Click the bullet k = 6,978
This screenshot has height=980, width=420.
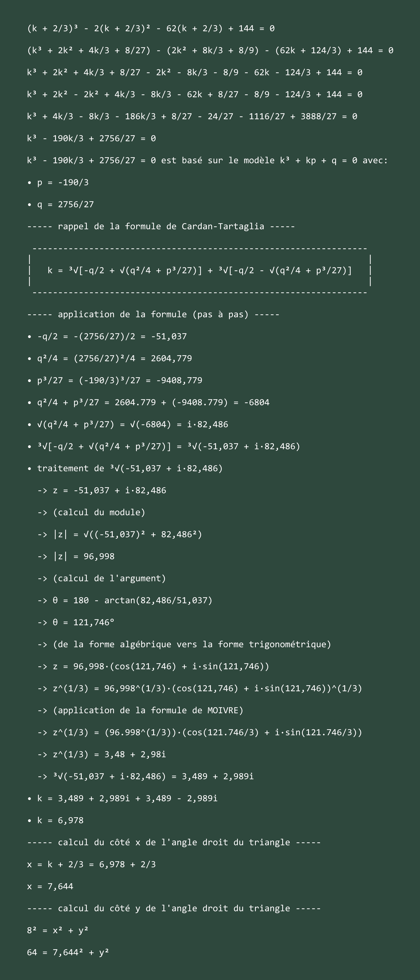55,820
